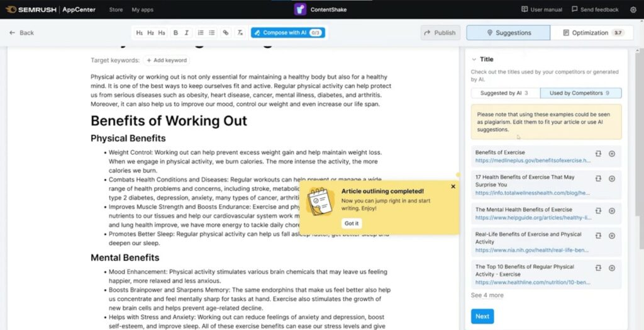
Task: Add 'Real-Life Benefits of Exercise' title
Action: point(611,236)
